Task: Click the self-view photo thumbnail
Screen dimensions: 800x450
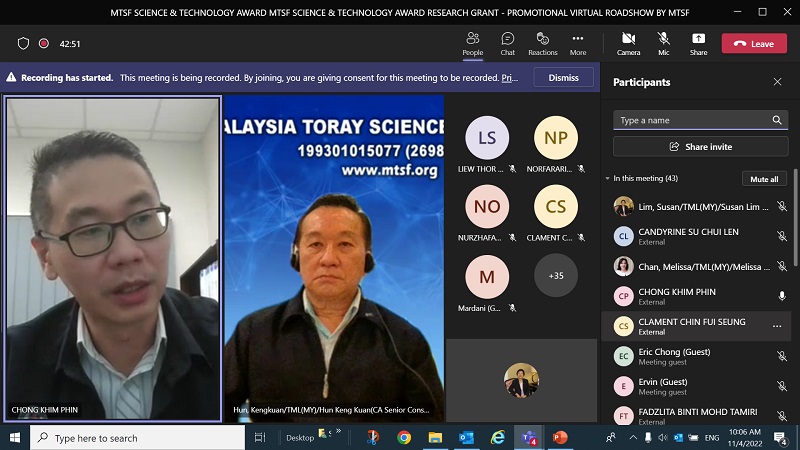Action: (521, 380)
